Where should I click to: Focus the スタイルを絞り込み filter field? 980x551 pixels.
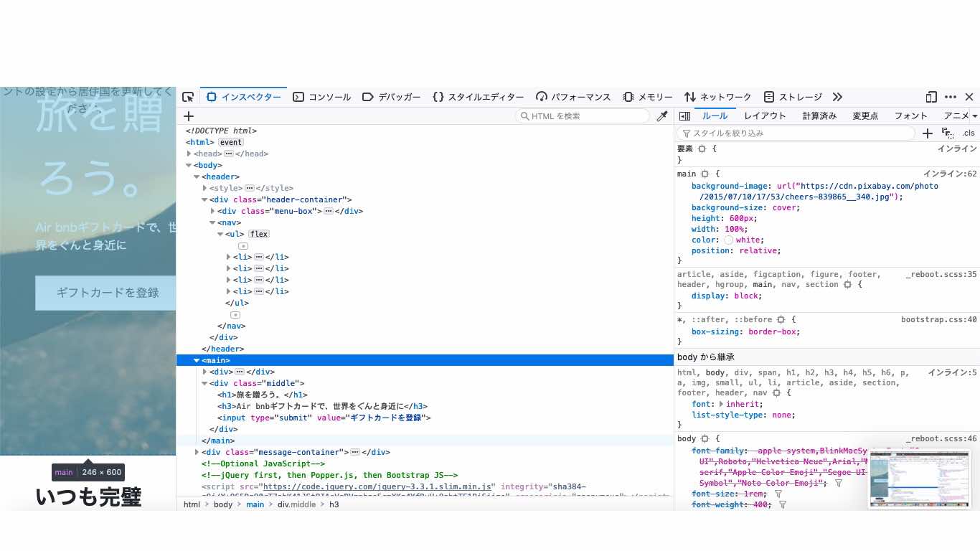click(x=796, y=133)
